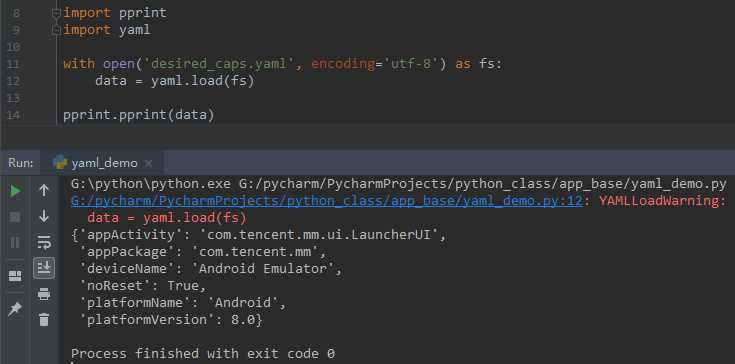The height and width of the screenshot is (364, 735).
Task: Click Up the stack trace arrow
Action: coord(44,190)
